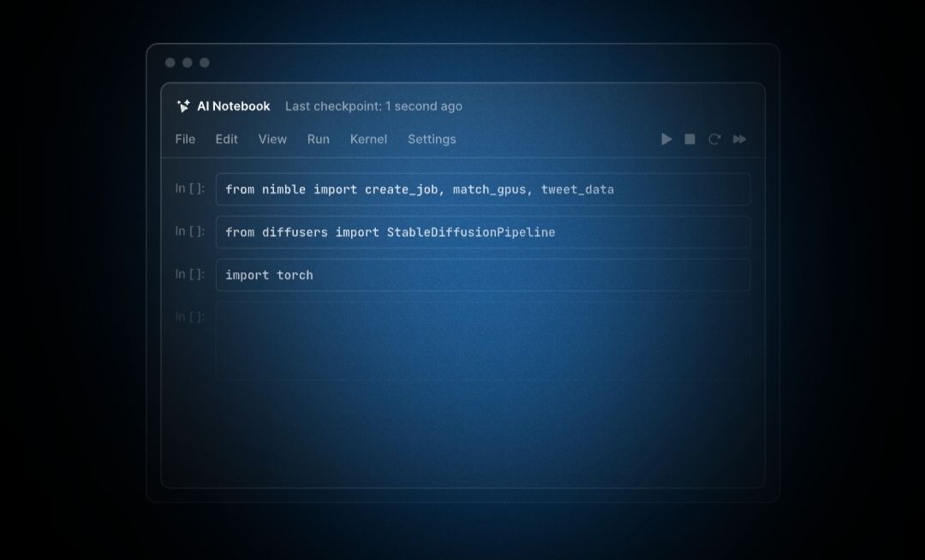This screenshot has width=925, height=560.
Task: Focus the StableDiffusionPipeline import cell
Action: pyautogui.click(x=482, y=232)
